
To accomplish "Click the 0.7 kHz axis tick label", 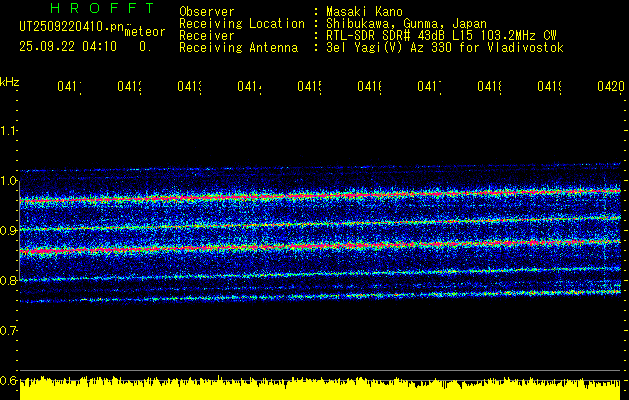I will tap(8, 330).
